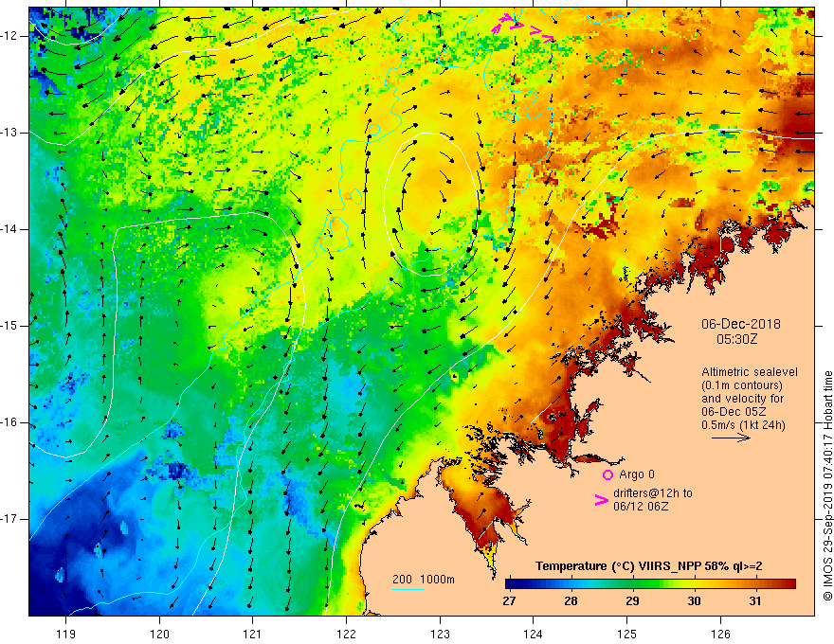The height and width of the screenshot is (644, 834).
Task: Click the IMOS copyright timestamp text
Action: [x=827, y=486]
